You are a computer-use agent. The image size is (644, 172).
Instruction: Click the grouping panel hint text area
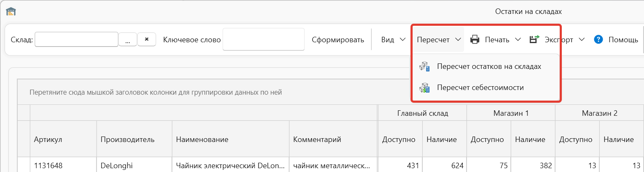point(156,92)
